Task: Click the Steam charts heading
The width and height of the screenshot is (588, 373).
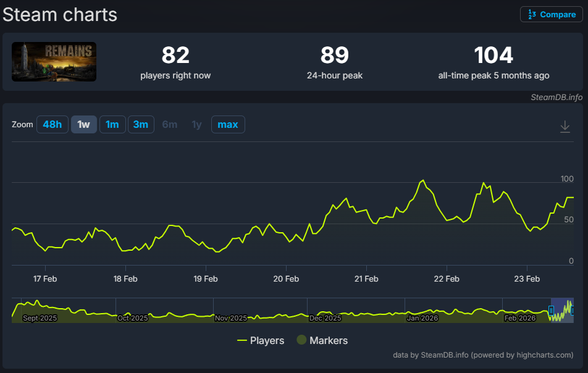Action: coord(60,15)
